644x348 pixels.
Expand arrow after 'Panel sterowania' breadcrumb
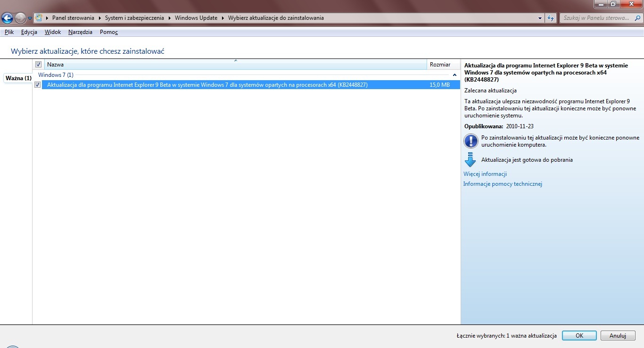click(100, 18)
